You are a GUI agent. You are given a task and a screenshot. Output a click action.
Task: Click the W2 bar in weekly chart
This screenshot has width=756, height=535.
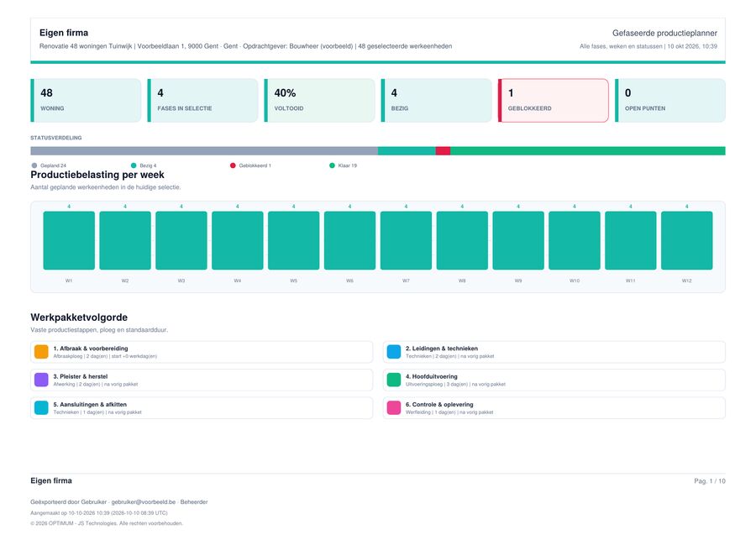(125, 240)
